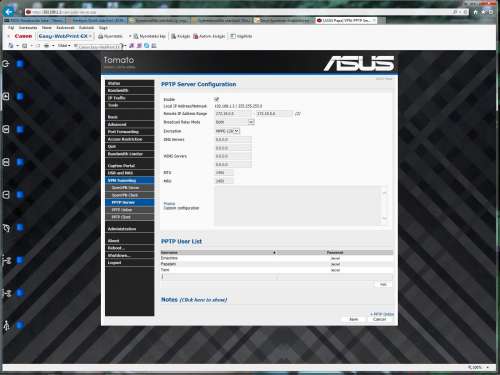Image resolution: width=500 pixels, height=375 pixels.
Task: Open PPTP Client sub-item
Action: pyautogui.click(x=130, y=217)
